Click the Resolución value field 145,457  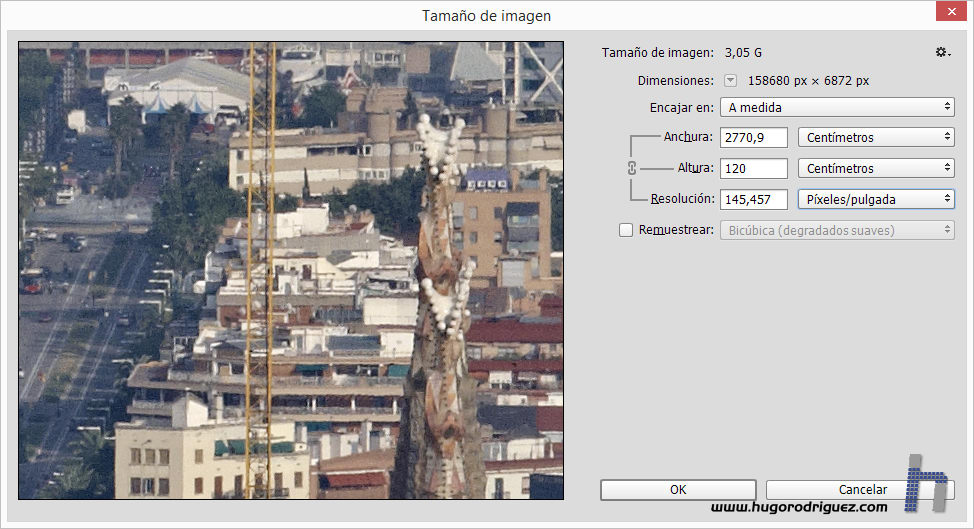tap(753, 199)
